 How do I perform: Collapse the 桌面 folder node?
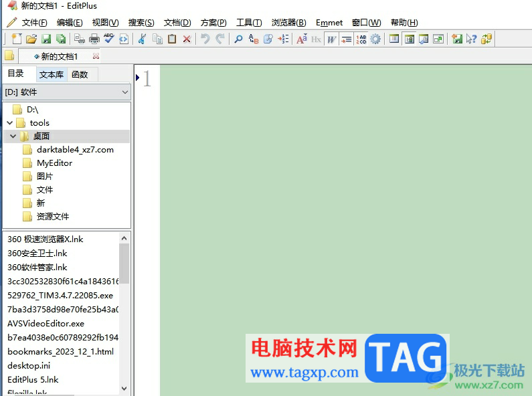(x=13, y=136)
